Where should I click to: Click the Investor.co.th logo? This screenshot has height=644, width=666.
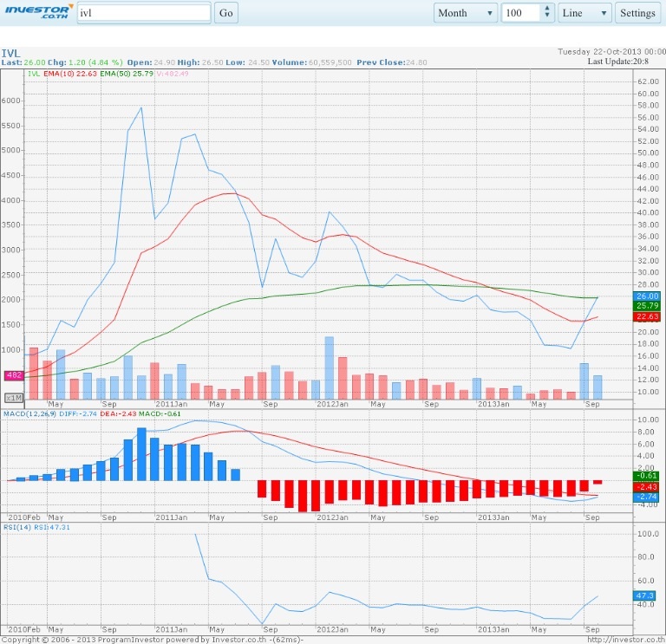(x=36, y=13)
